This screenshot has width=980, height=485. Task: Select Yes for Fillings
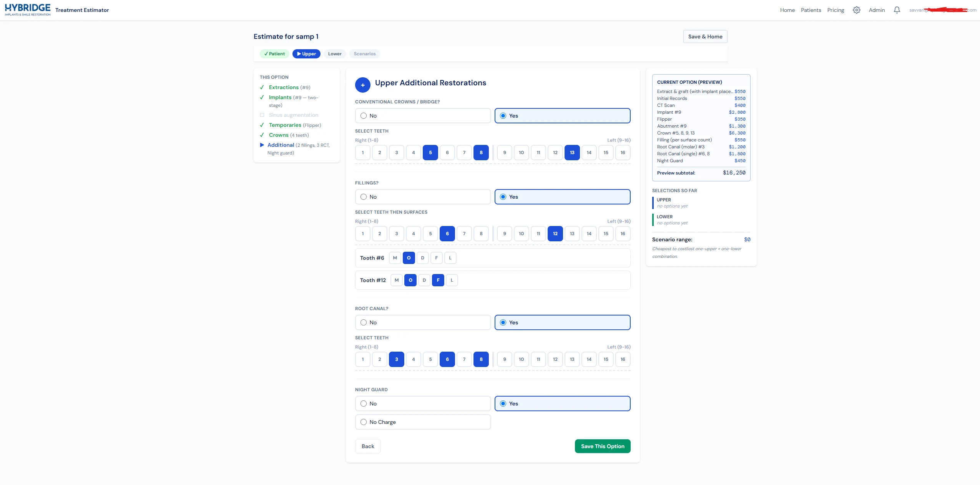562,197
